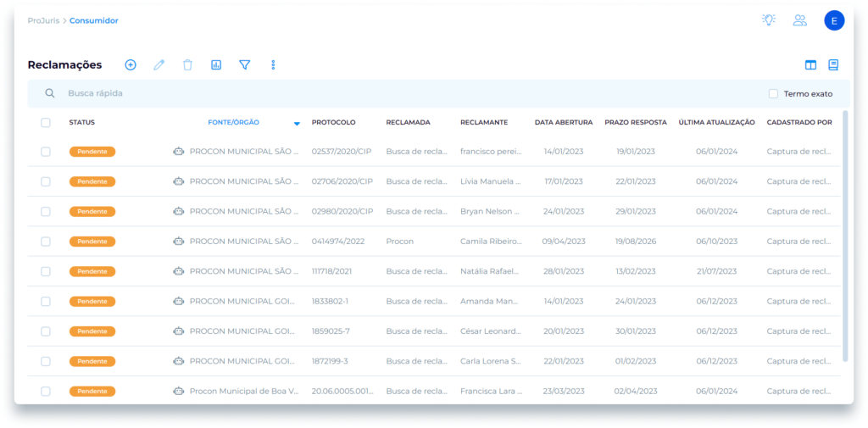Sort by the Prazo Resposta column header
Image resolution: width=868 pixels, height=428 pixels.
(636, 123)
